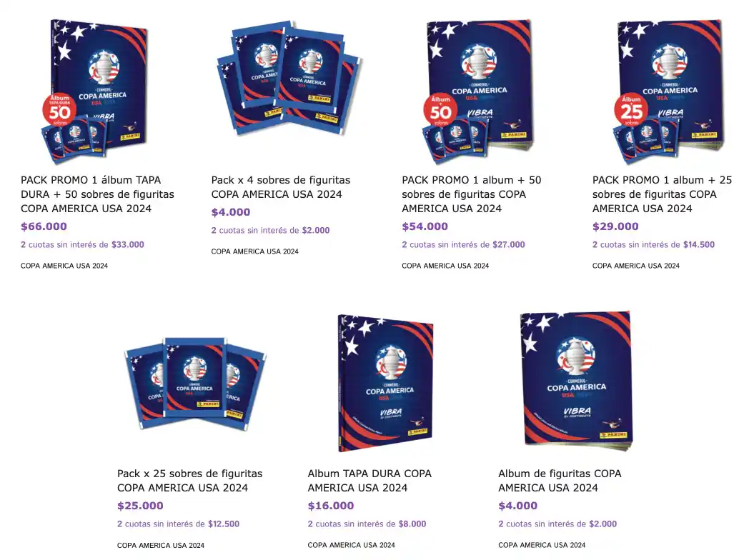The image size is (749, 560).
Task: Click "2 cuotas sin interés de $14.500" installment link
Action: click(653, 244)
